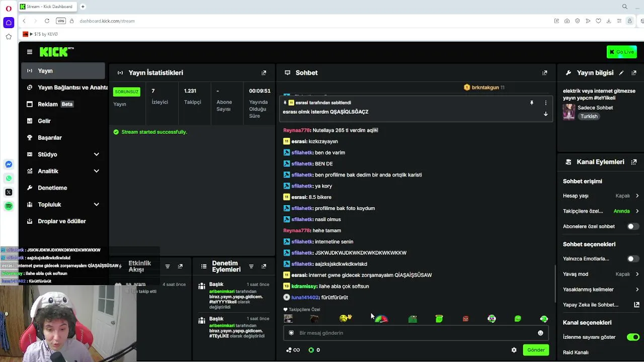
Task: Open Denetleme in sidebar
Action: click(63, 188)
